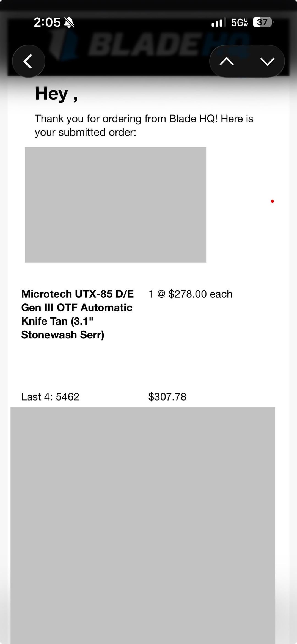
Task: Tap the "Last 4: 5462" card text
Action: tap(50, 397)
